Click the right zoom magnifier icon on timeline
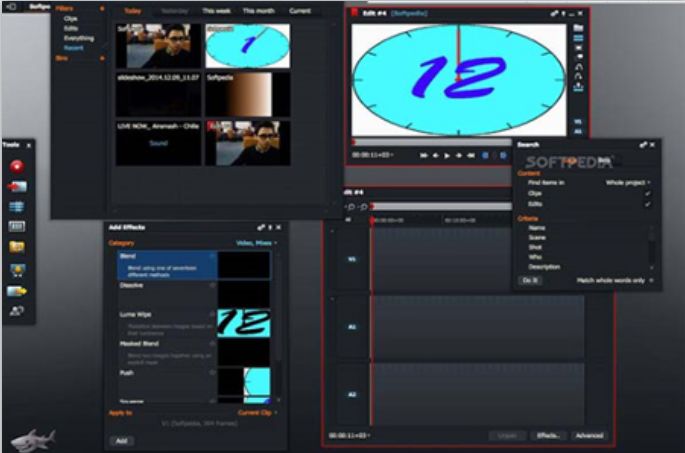 click(363, 207)
